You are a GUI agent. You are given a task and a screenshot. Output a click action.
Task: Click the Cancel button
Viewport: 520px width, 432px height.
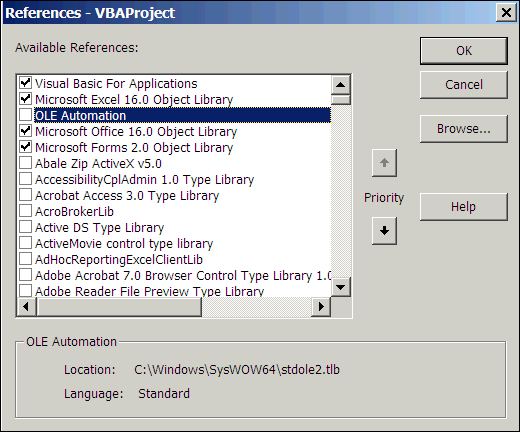pyautogui.click(x=464, y=85)
